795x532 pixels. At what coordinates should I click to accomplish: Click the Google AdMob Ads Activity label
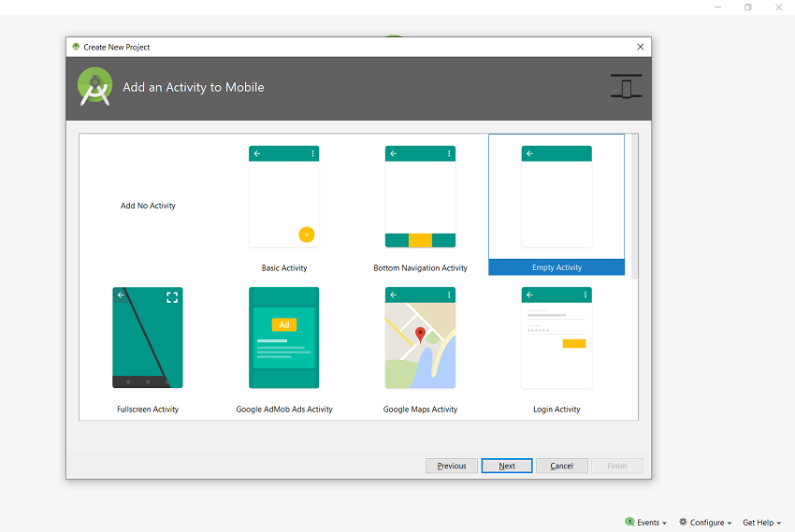coord(284,409)
